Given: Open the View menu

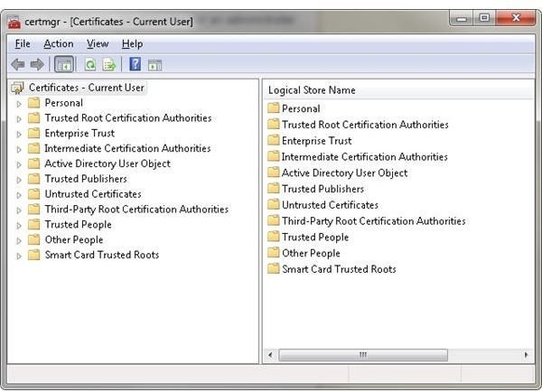Looking at the screenshot, I should tap(98, 44).
